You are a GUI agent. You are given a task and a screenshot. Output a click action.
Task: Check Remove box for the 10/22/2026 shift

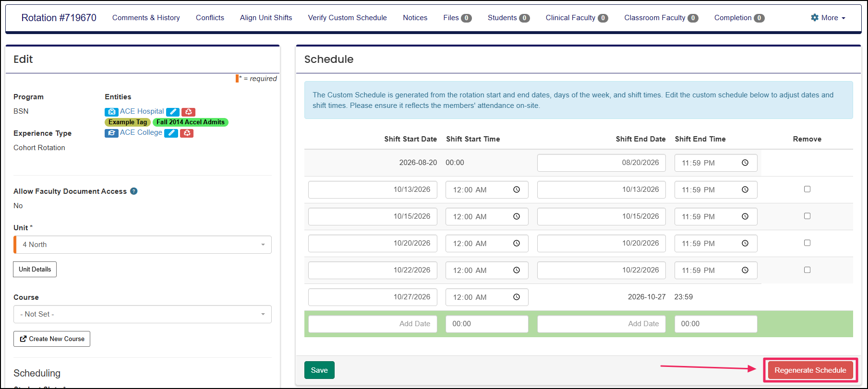coord(807,270)
